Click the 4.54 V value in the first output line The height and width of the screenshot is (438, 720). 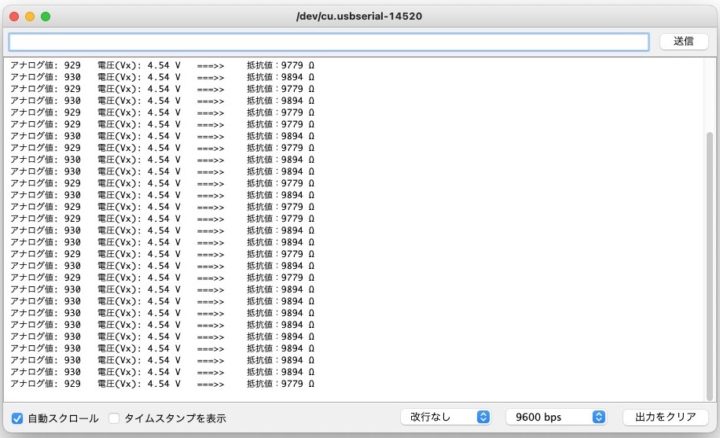(x=164, y=65)
